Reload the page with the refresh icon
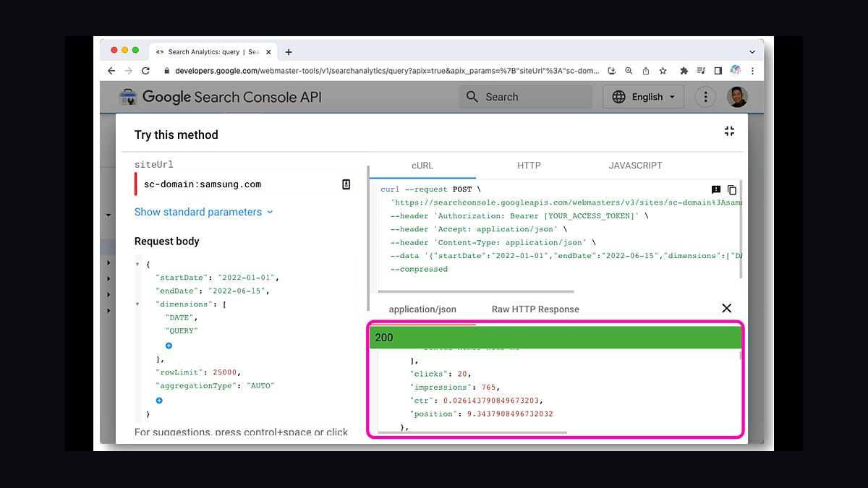This screenshot has height=488, width=868. click(x=145, y=71)
